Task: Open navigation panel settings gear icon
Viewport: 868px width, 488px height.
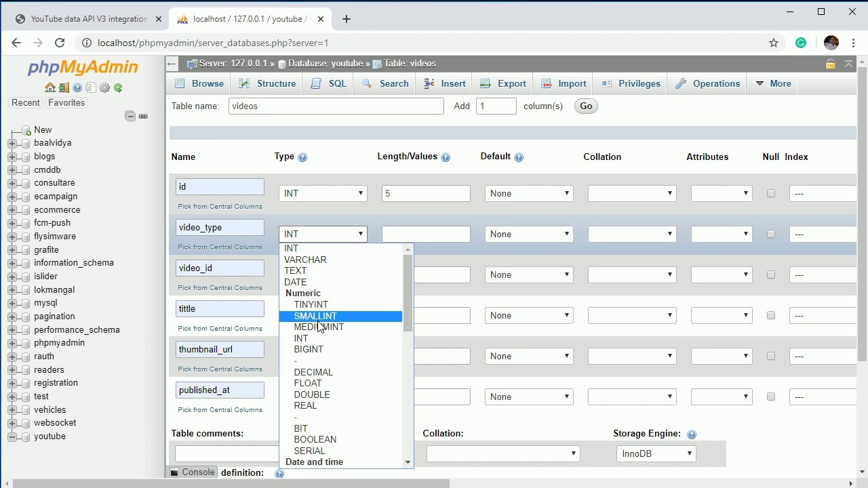Action: (x=104, y=87)
